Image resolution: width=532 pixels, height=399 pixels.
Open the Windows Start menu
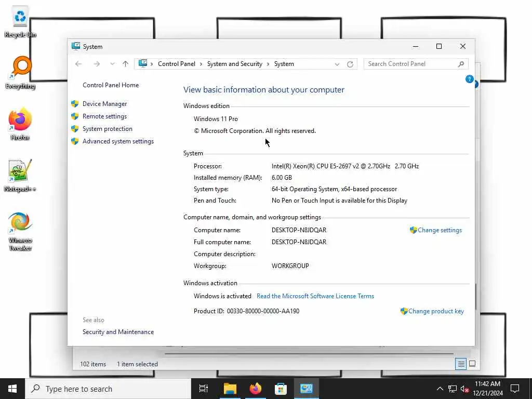coord(12,389)
